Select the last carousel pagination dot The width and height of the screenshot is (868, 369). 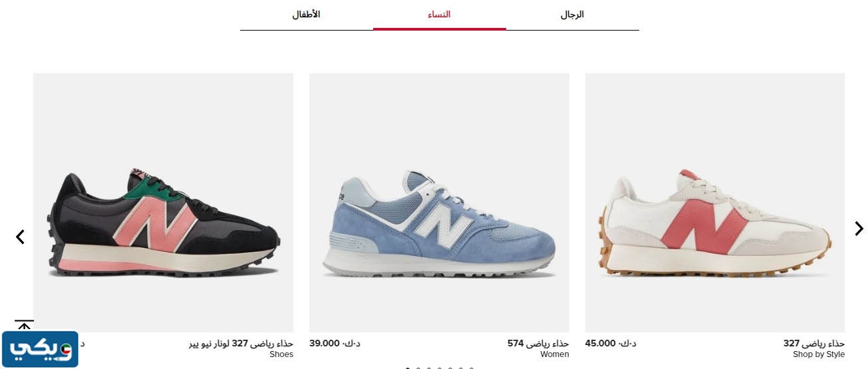point(471,368)
